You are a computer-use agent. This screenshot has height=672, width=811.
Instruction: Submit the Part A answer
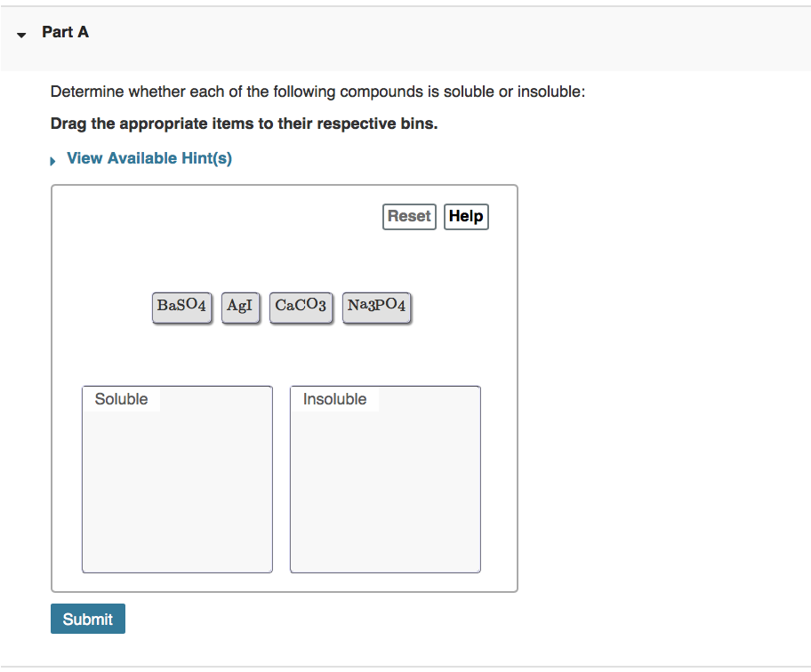(87, 618)
